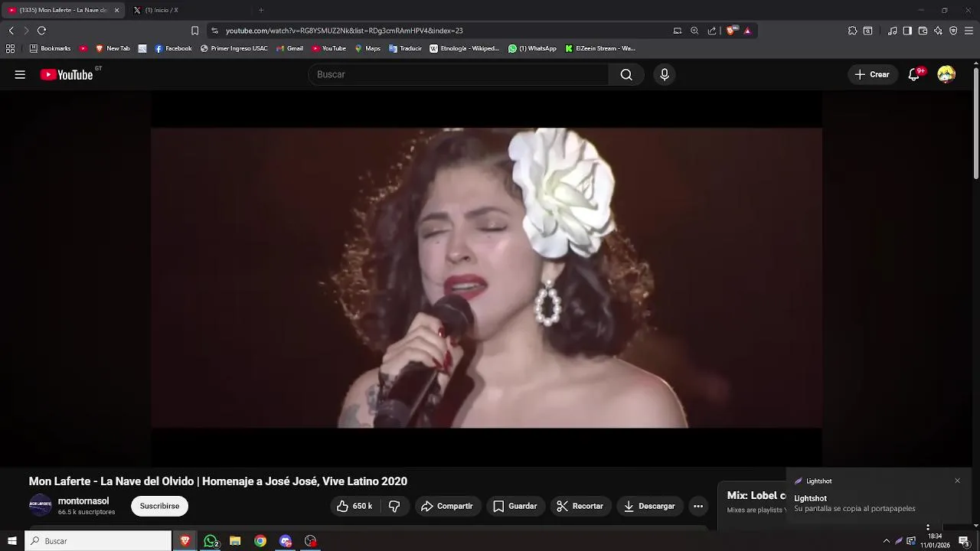Open a new browser tab
The image size is (980, 551).
(261, 10)
